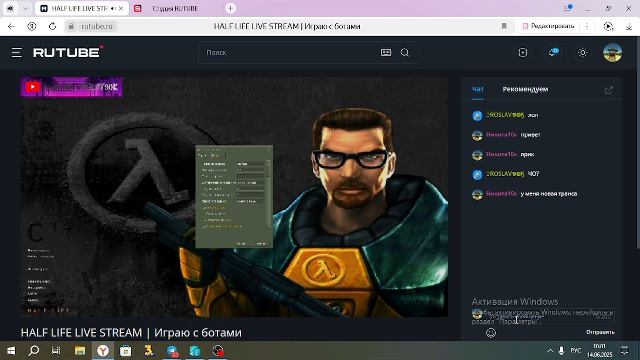Go back in browser history
The image size is (640, 360).
pos(11,27)
